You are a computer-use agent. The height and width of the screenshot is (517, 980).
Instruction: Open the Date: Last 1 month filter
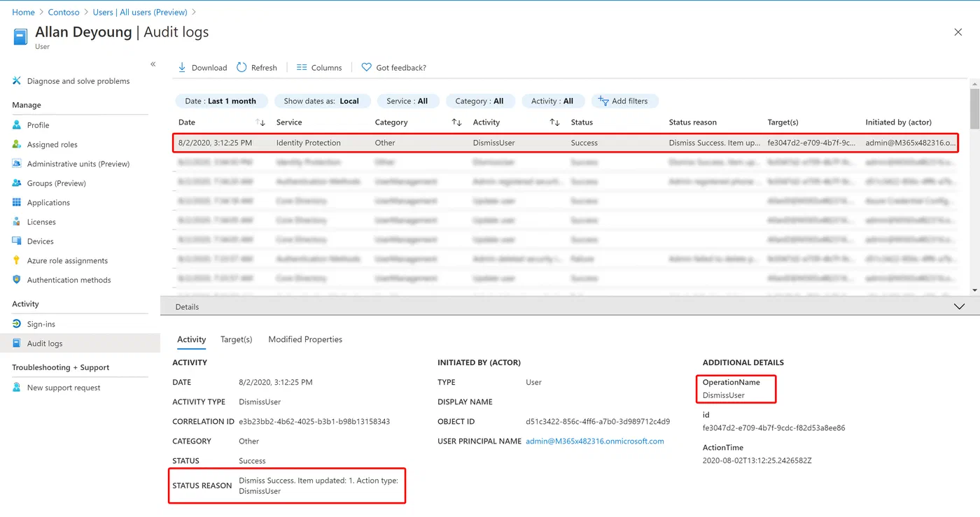point(220,101)
